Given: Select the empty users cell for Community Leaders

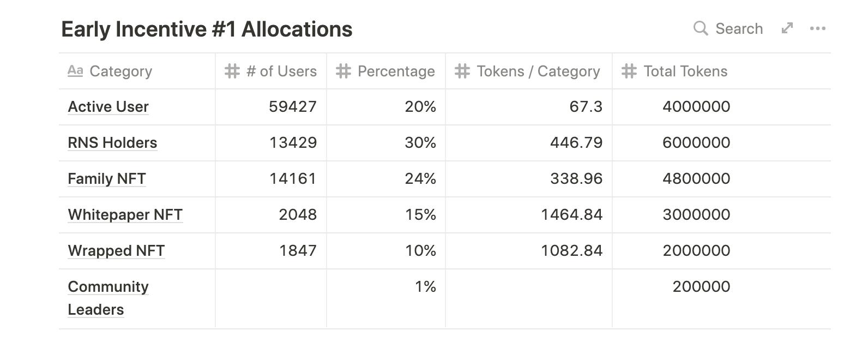Looking at the screenshot, I should 271,298.
